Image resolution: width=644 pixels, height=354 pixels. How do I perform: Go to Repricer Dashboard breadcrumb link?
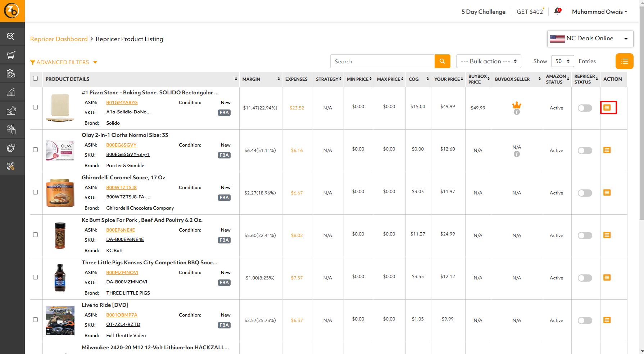point(59,39)
